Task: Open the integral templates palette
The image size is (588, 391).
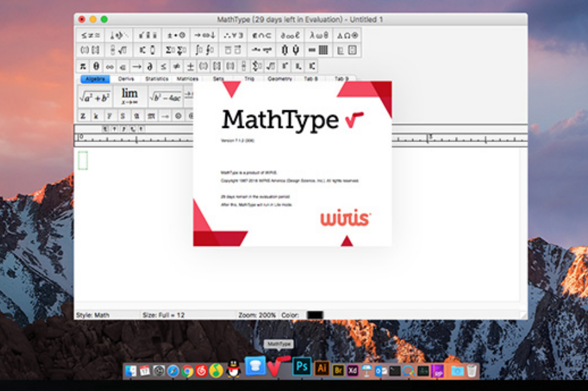Action: coord(204,50)
